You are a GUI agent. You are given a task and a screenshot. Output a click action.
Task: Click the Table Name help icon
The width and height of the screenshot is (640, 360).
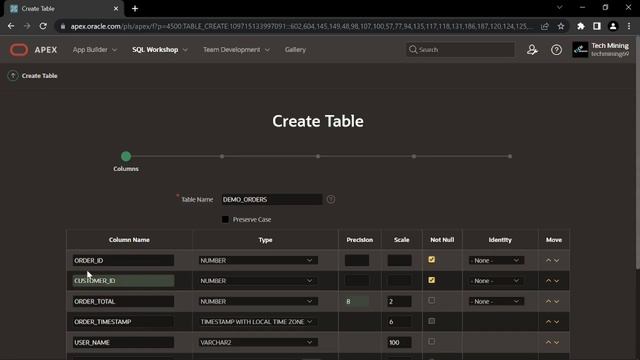pos(331,199)
